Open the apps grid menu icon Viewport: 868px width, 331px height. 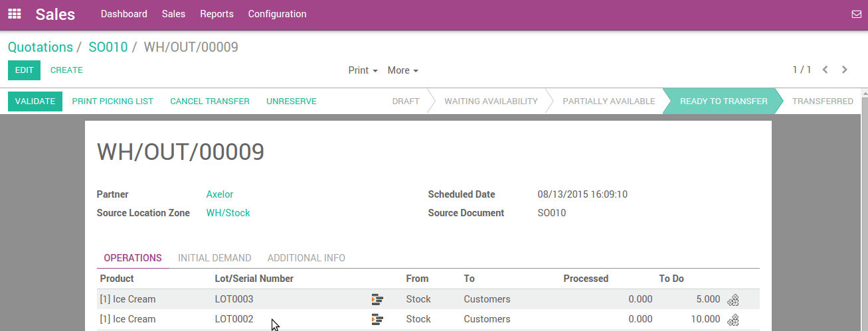point(14,14)
